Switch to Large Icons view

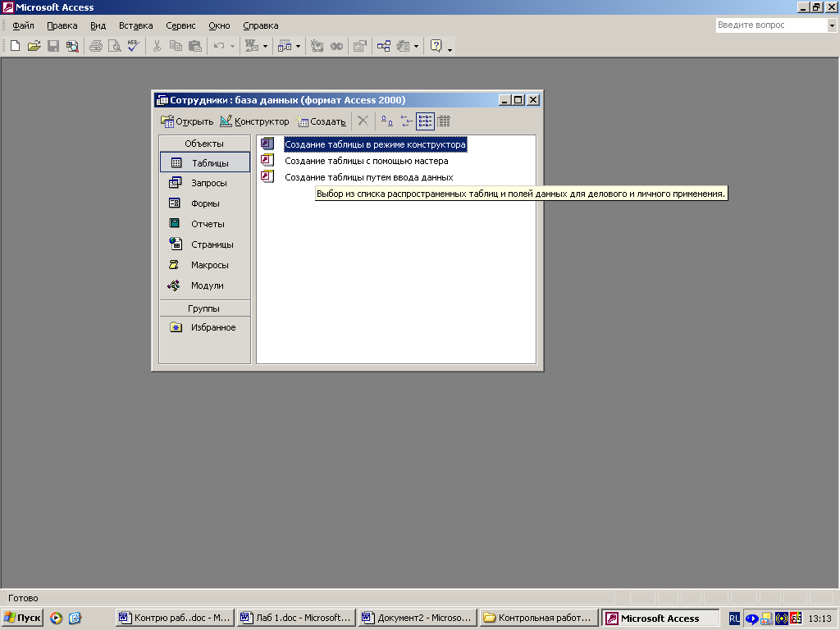[387, 121]
